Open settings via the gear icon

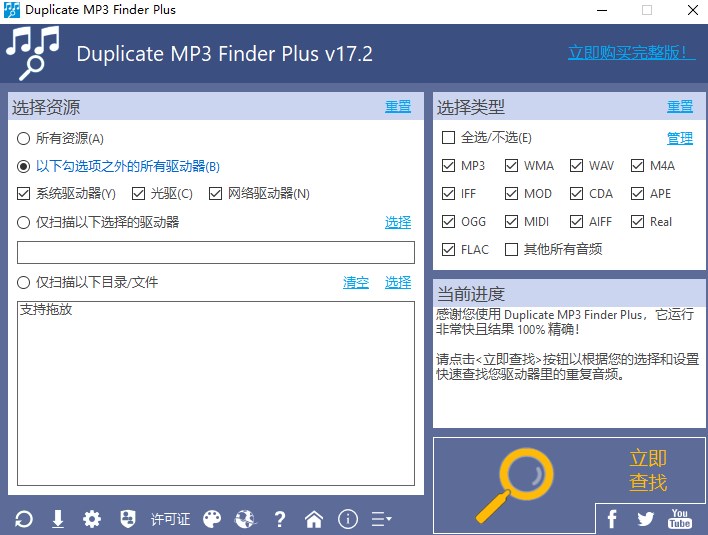(x=92, y=519)
